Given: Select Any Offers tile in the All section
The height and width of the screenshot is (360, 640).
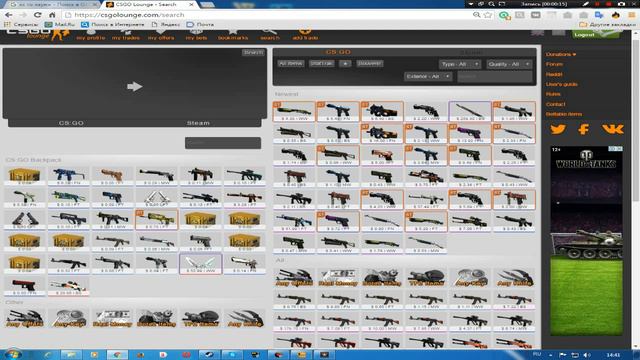Looking at the screenshot, I should pos(294,277).
